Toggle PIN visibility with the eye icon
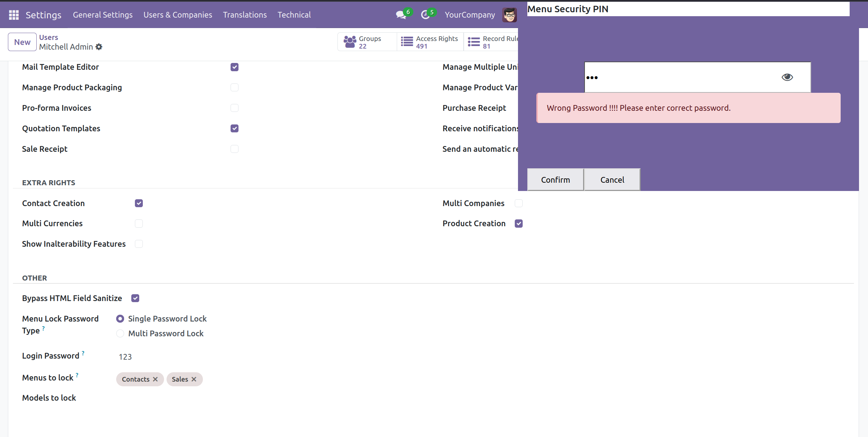The height and width of the screenshot is (437, 868). click(x=787, y=77)
